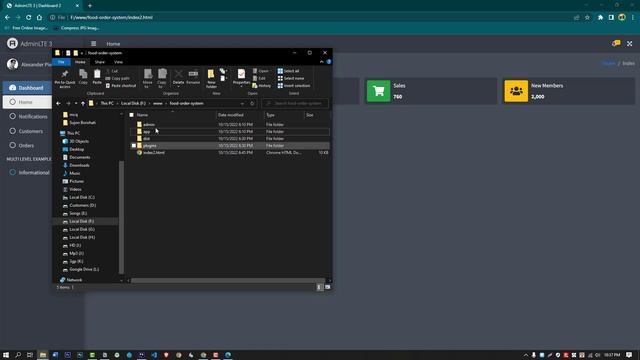The image size is (640, 360).
Task: Click Open in the ribbon's Open group
Action: (261, 71)
